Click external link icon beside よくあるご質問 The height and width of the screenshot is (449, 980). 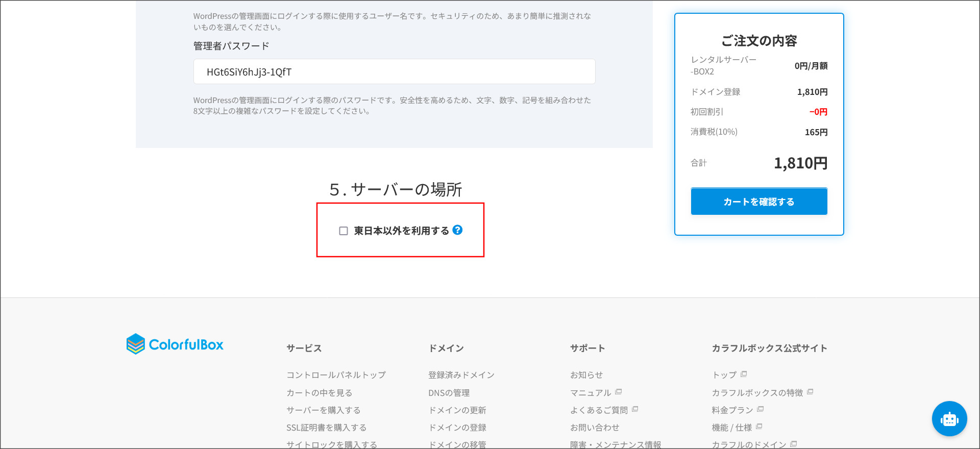(x=635, y=409)
